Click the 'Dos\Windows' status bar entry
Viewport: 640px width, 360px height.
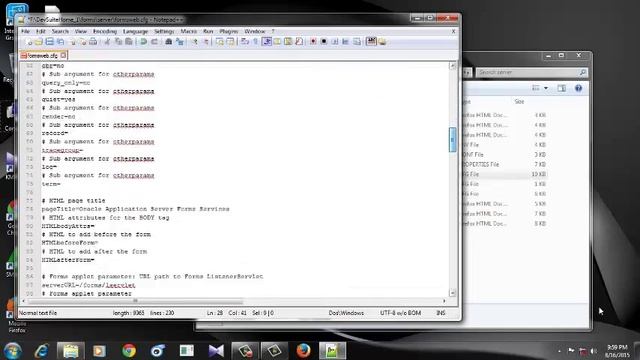[x=346, y=313]
